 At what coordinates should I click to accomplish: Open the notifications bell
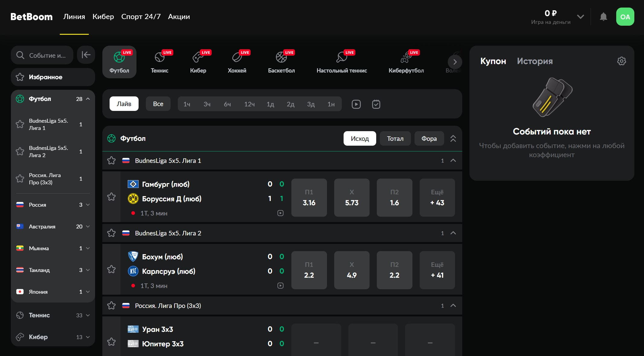tap(603, 17)
